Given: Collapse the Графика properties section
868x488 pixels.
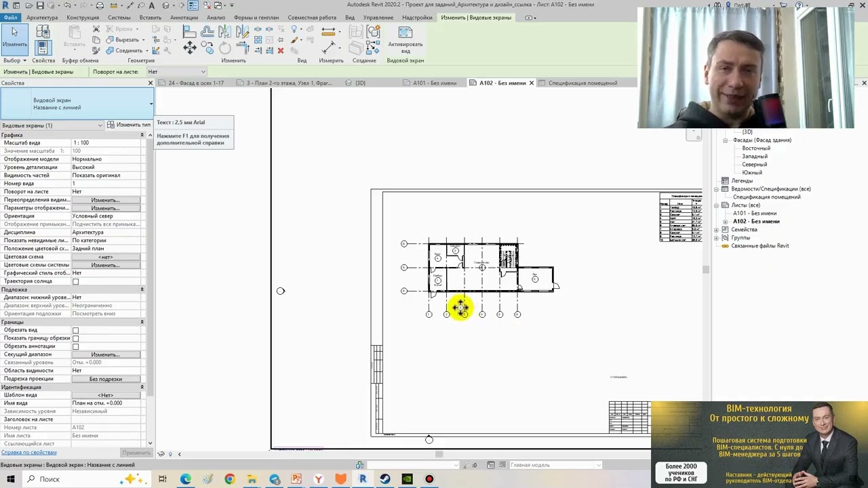Looking at the screenshot, I should pyautogui.click(x=142, y=135).
